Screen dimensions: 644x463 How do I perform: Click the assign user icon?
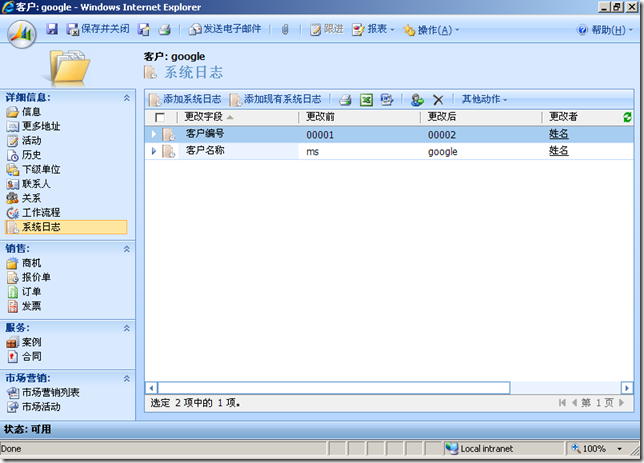point(417,99)
